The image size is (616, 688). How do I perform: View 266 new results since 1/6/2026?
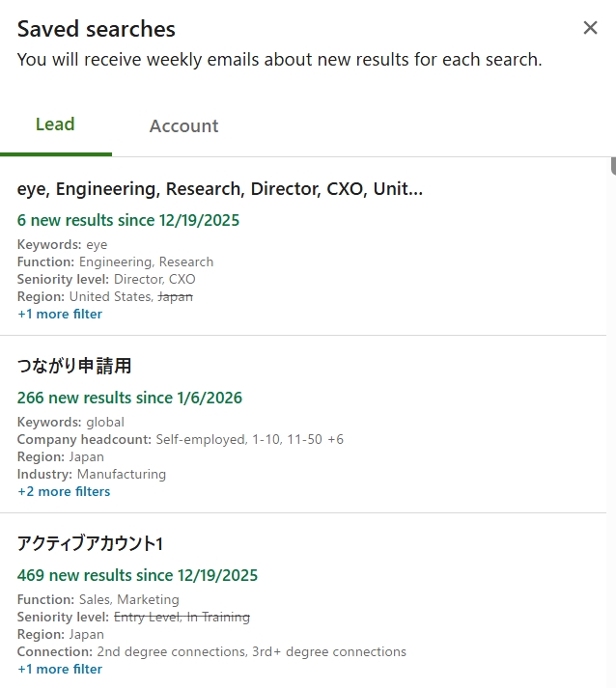coord(129,398)
